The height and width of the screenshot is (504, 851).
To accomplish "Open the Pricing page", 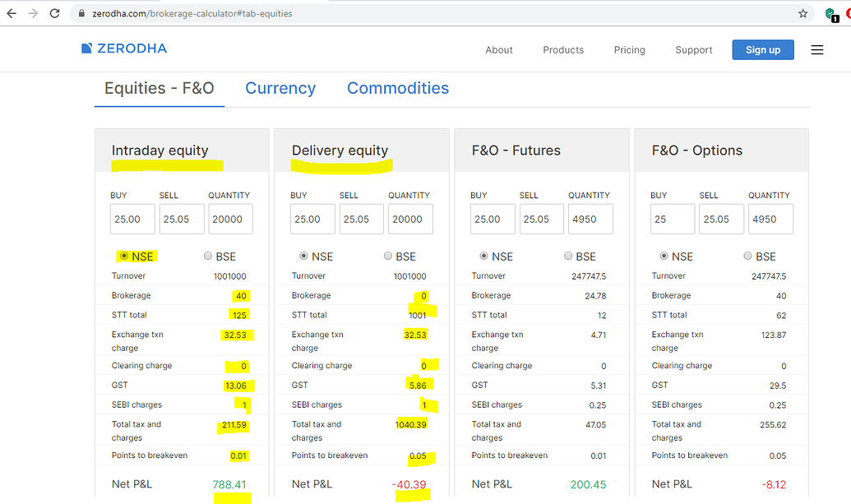I will 629,50.
